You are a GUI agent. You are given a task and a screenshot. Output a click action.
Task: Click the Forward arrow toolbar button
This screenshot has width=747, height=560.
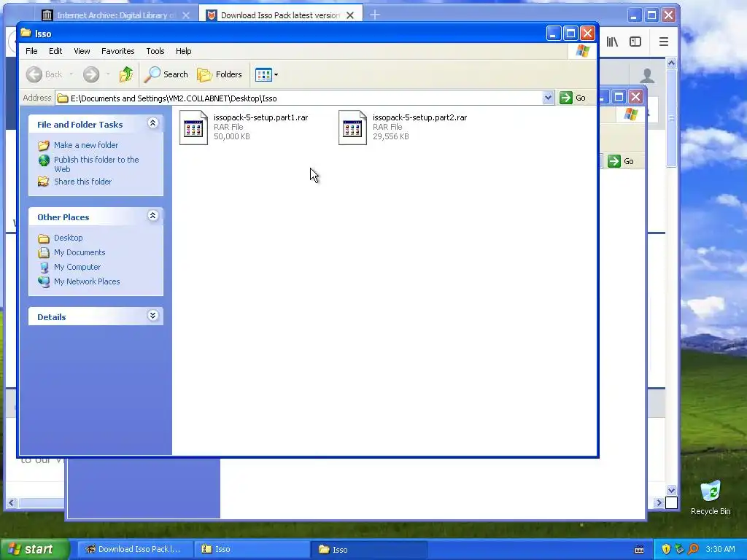tap(91, 74)
